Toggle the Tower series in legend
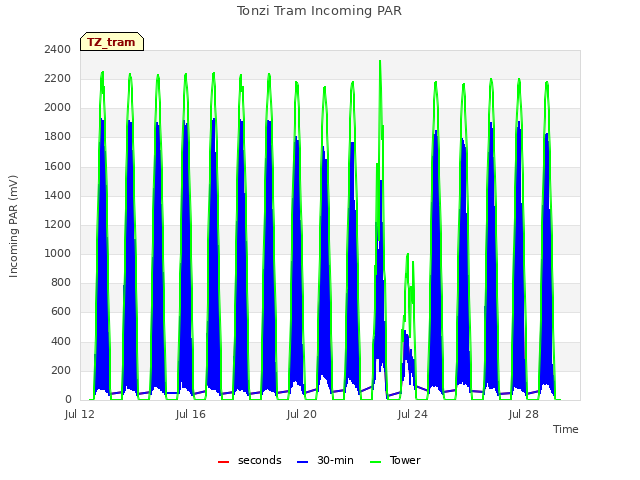The width and height of the screenshot is (640, 480). click(x=395, y=460)
